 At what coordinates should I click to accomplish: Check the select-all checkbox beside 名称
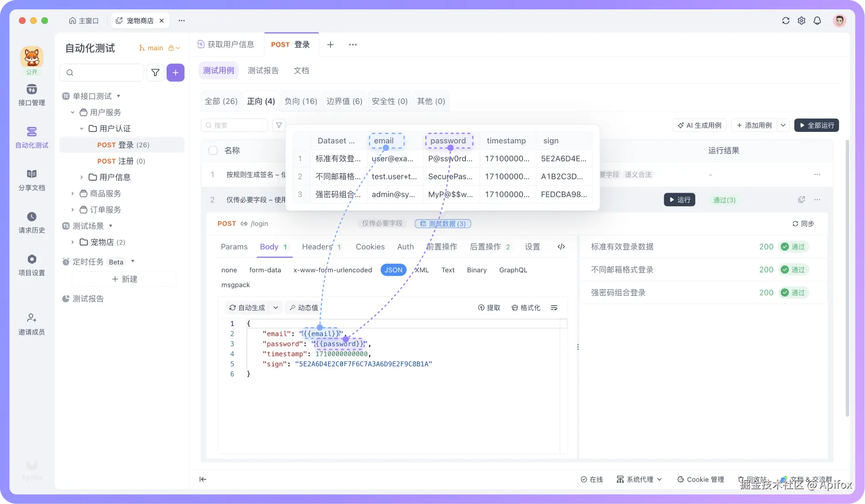(x=213, y=150)
